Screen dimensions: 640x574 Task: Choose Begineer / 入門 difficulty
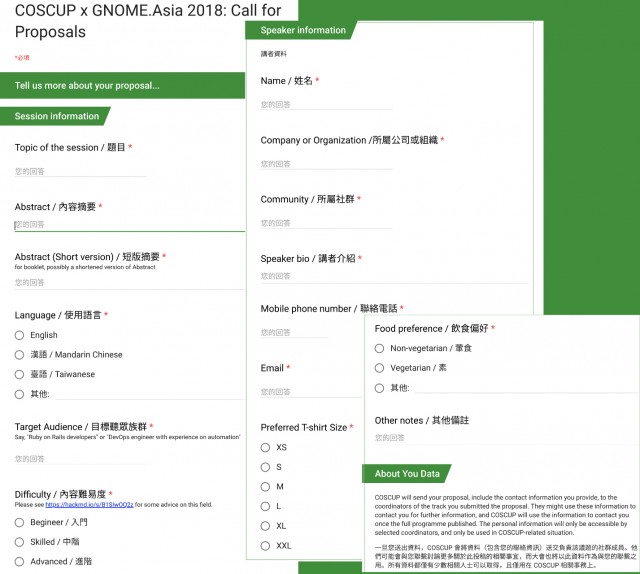(19, 523)
